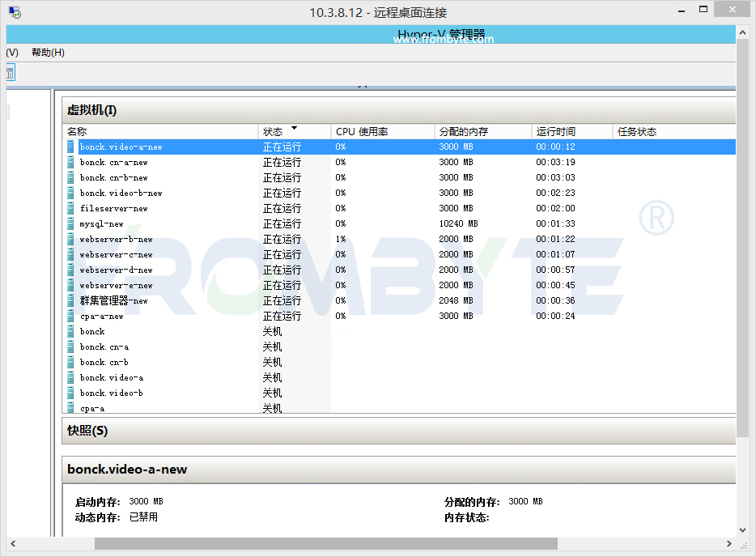The height and width of the screenshot is (557, 756).
Task: Sort by 分配的内存 column header
Action: [483, 132]
